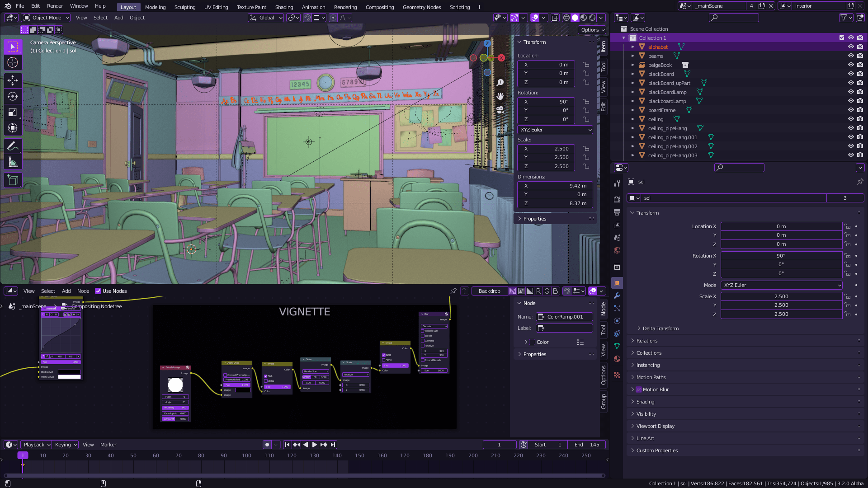Hide the alphabet object in viewport
This screenshot has width=868, height=488.
pyautogui.click(x=851, y=47)
